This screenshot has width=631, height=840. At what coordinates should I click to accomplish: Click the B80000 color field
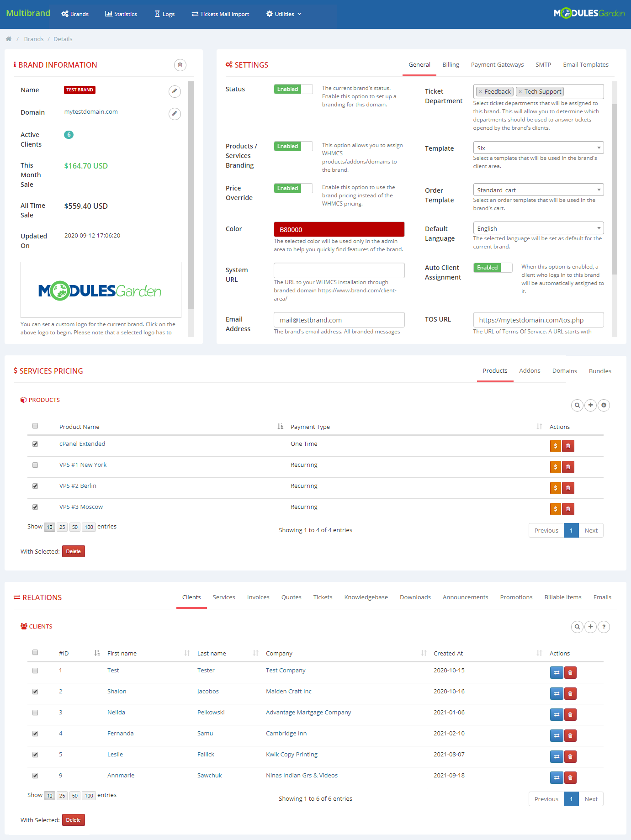pos(339,229)
